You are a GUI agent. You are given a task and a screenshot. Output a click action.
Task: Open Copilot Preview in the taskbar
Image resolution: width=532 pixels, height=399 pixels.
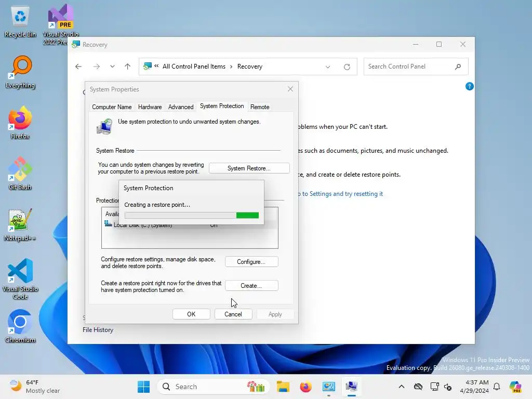coord(515,387)
